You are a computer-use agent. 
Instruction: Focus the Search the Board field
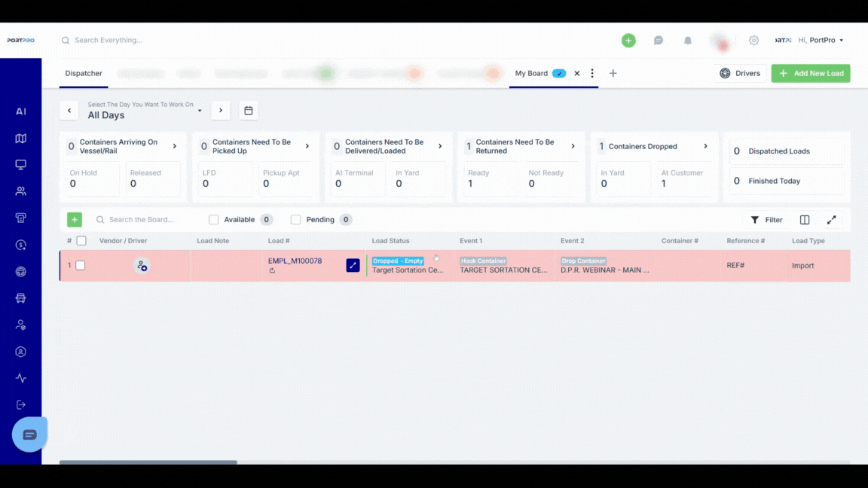[x=141, y=220]
